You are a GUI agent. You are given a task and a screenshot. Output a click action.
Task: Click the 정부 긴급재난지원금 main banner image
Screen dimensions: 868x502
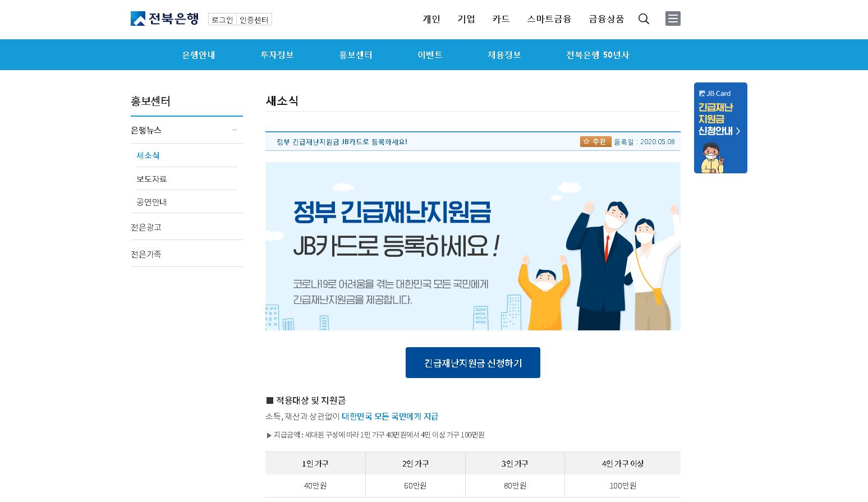click(x=473, y=246)
